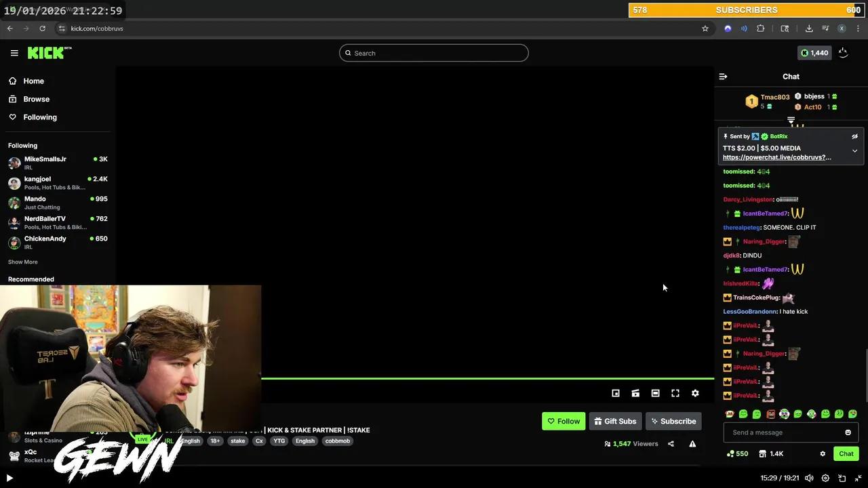
Task: Open stream player settings gear
Action: coord(695,393)
